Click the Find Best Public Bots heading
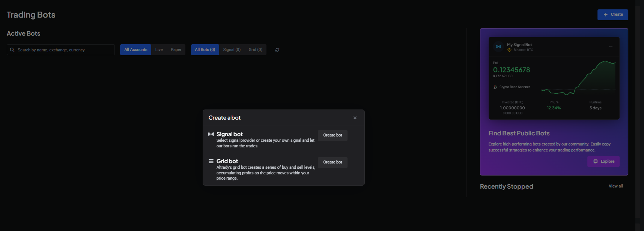 [519, 133]
